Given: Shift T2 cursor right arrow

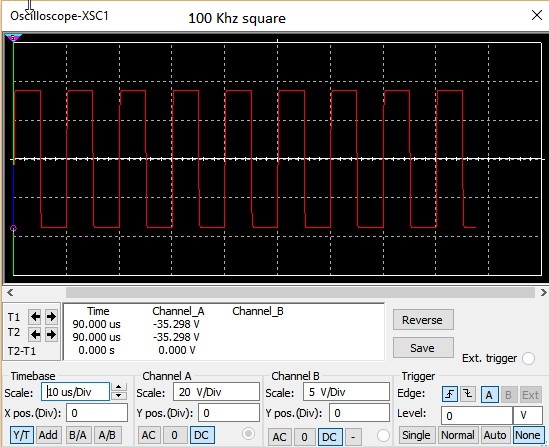Looking at the screenshot, I should coord(51,335).
